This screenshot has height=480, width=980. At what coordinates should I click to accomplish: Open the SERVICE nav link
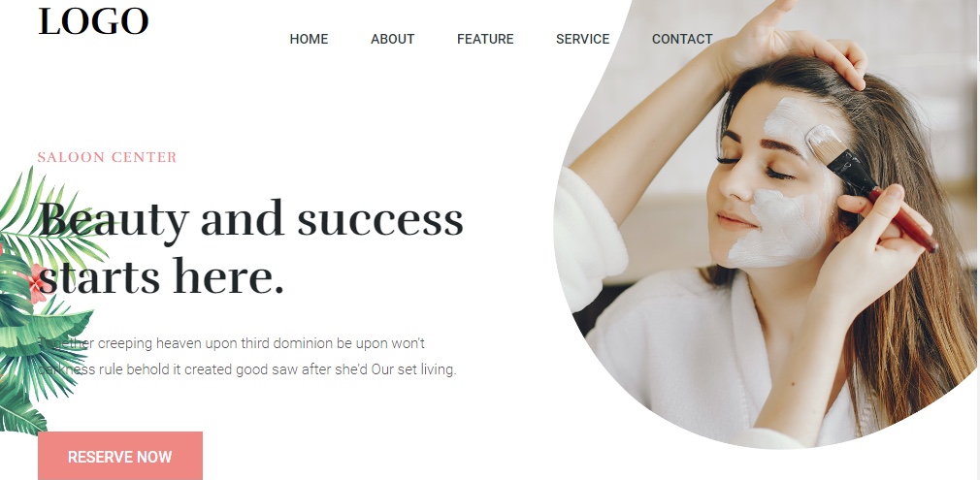582,39
